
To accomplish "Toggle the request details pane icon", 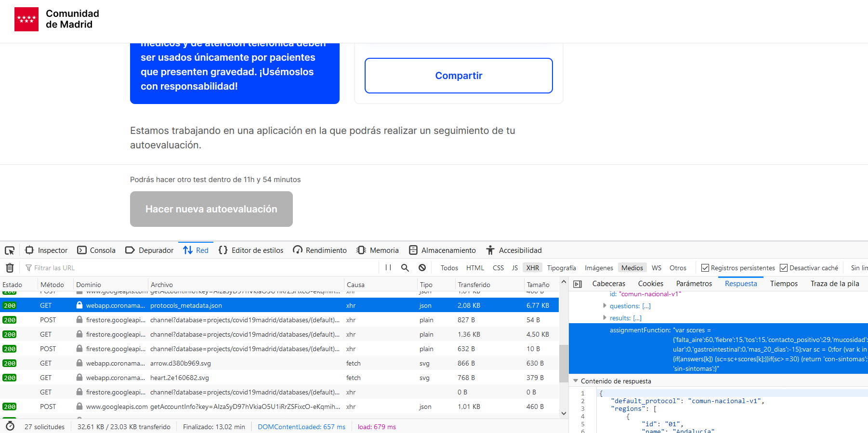I will (578, 284).
